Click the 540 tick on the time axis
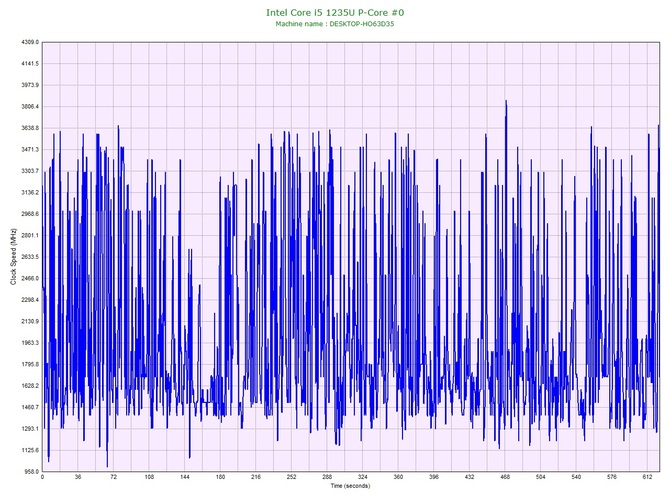The image size is (670, 503). pos(576,477)
